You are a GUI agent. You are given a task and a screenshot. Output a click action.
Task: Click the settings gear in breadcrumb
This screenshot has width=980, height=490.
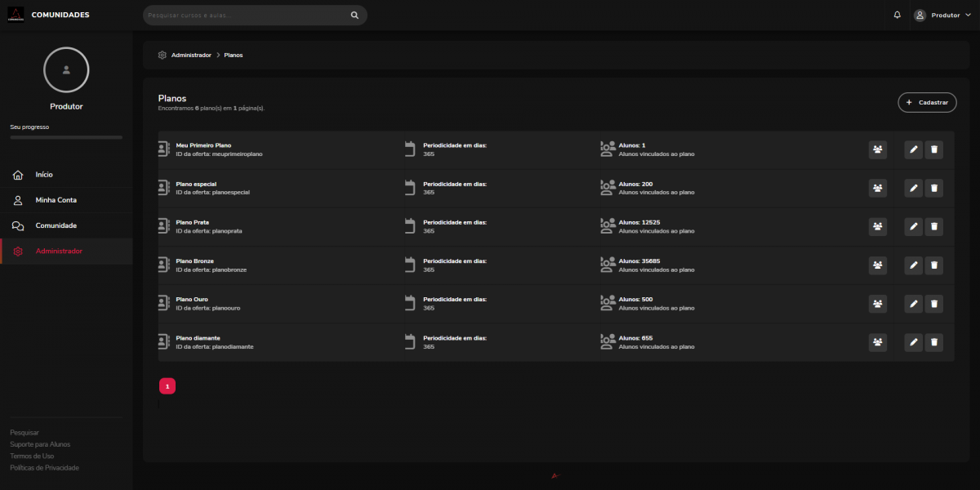point(163,55)
